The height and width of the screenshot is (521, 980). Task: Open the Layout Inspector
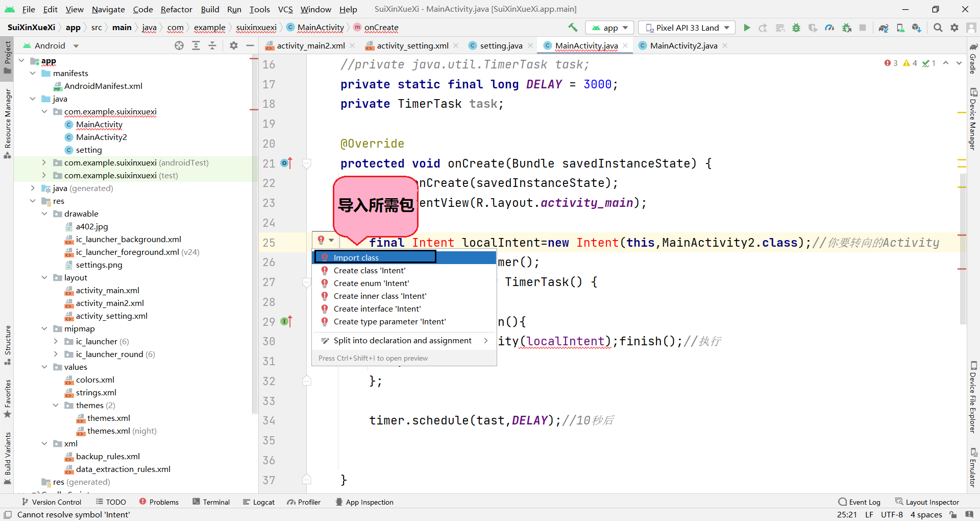coord(927,502)
